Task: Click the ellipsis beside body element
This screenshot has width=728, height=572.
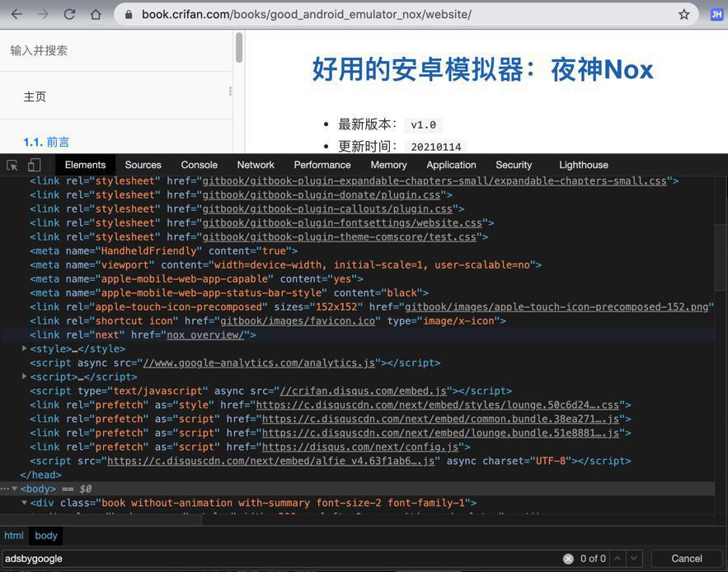Action: click(x=5, y=489)
